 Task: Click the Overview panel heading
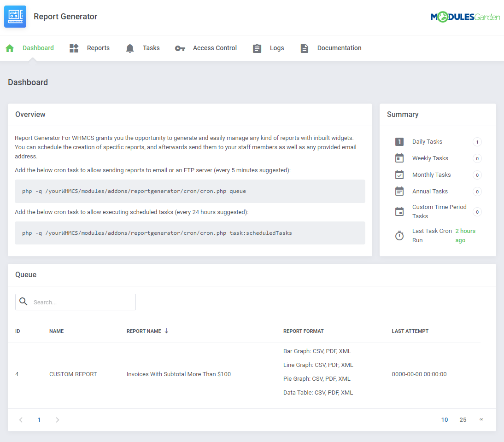click(30, 114)
